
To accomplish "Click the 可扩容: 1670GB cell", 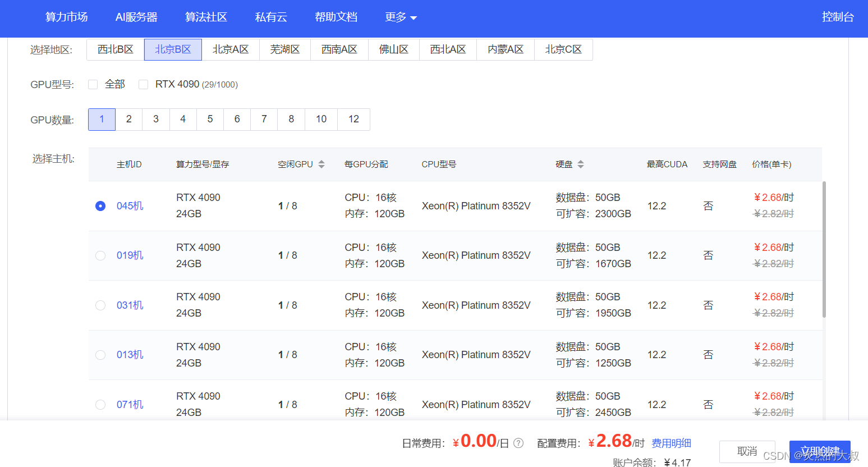I will (x=594, y=264).
